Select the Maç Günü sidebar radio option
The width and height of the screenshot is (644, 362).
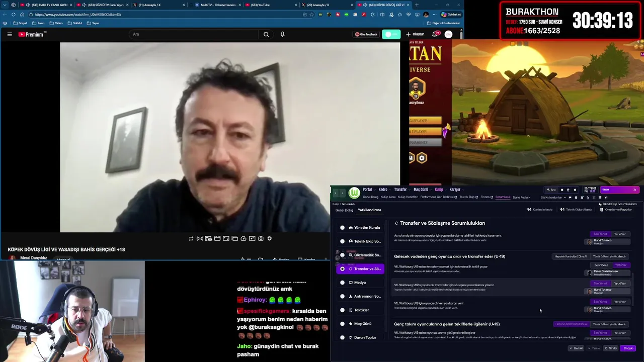[x=343, y=324]
